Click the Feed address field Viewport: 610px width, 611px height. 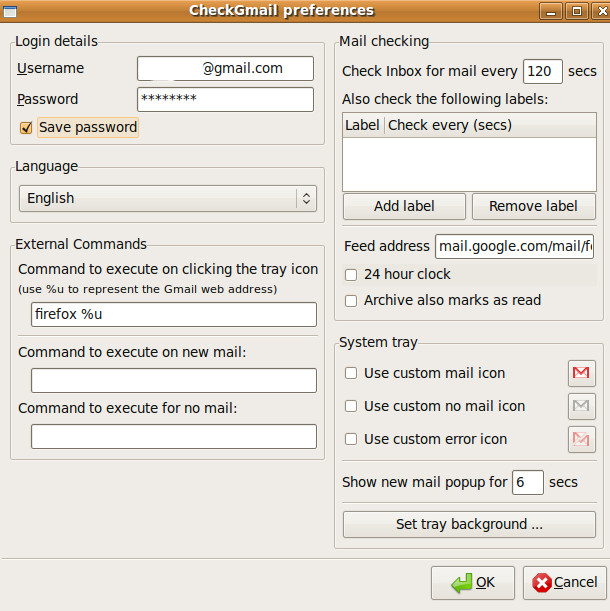click(x=515, y=246)
